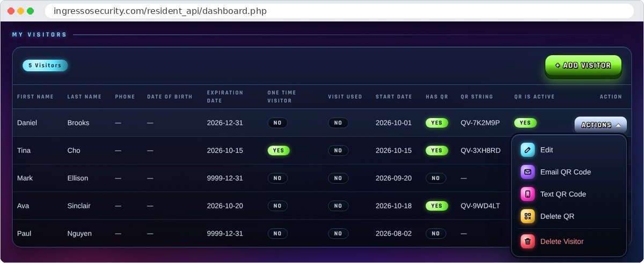Click QR string QV-3XH8RD
The image size is (644, 263).
point(481,150)
